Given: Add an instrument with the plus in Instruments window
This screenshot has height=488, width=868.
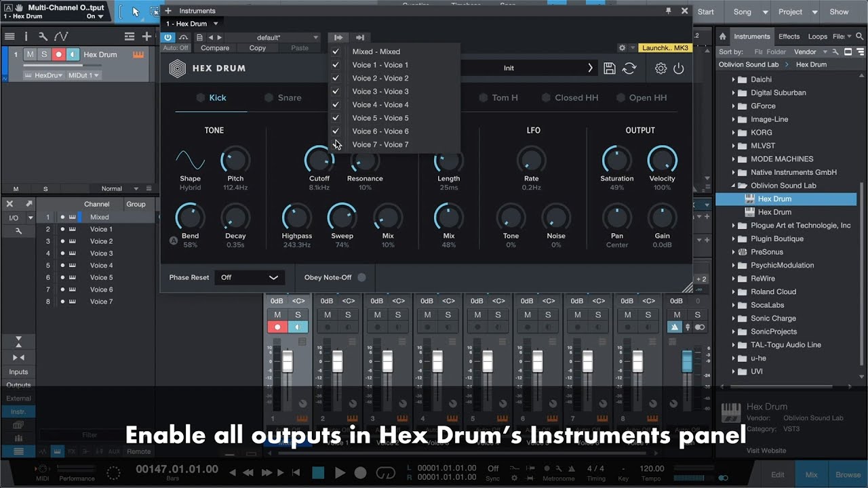Looking at the screenshot, I should point(168,11).
